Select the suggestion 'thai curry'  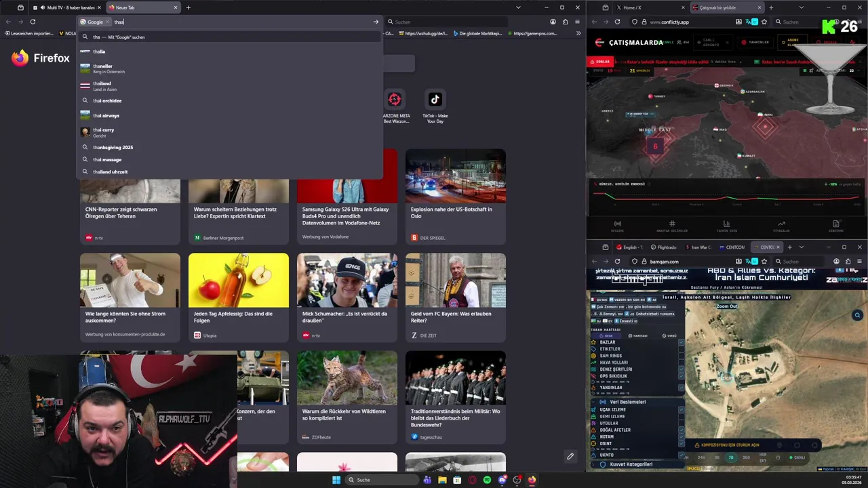229,132
